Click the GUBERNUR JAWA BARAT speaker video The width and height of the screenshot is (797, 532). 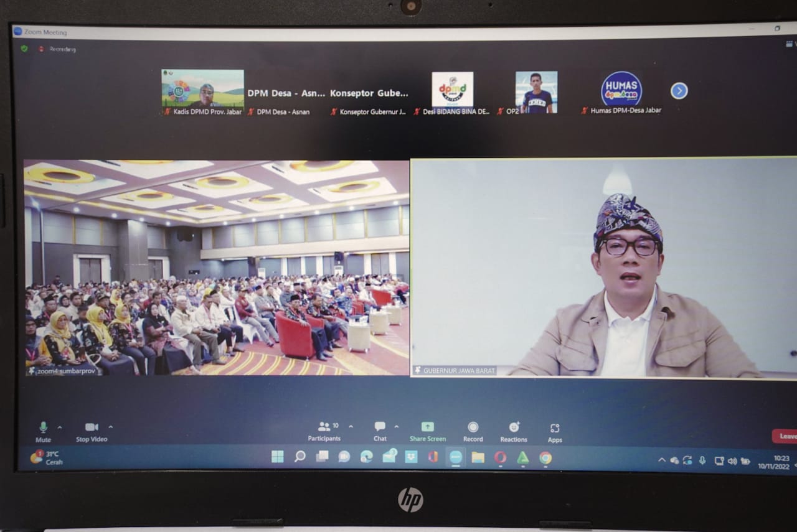604,267
